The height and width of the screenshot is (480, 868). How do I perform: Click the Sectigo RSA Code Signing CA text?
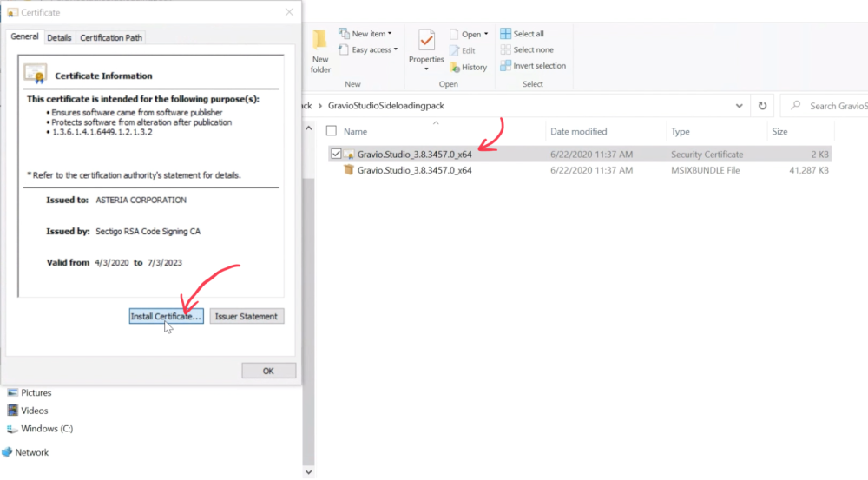pos(148,232)
